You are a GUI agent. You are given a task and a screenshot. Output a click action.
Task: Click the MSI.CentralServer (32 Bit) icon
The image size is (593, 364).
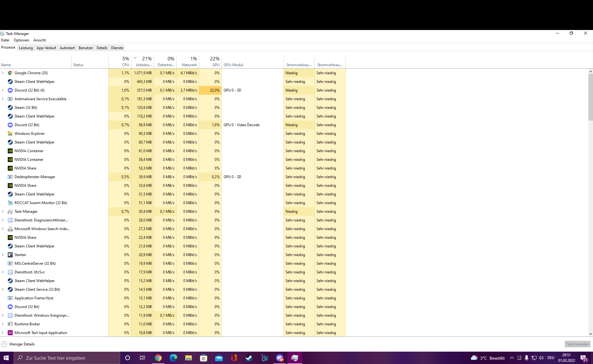pos(10,263)
